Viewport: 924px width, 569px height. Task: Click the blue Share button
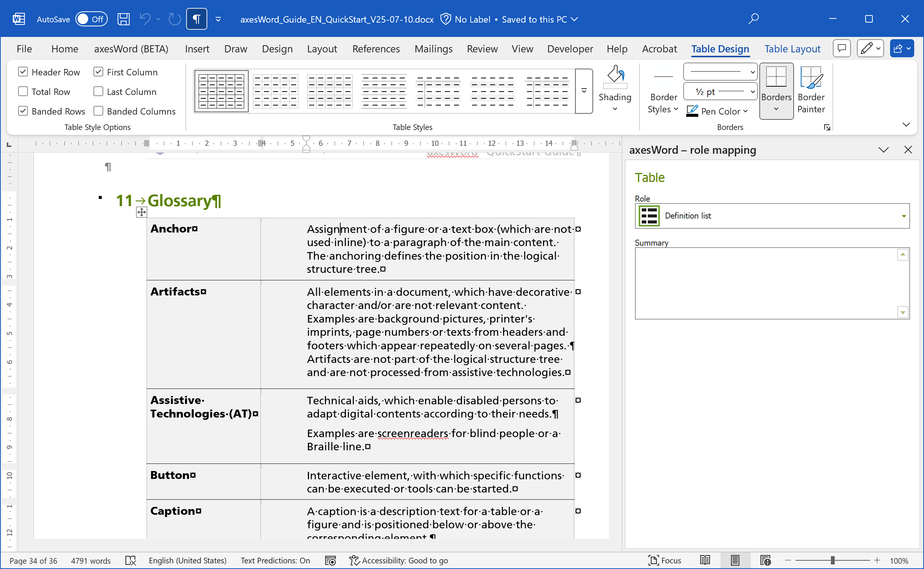pyautogui.click(x=902, y=48)
